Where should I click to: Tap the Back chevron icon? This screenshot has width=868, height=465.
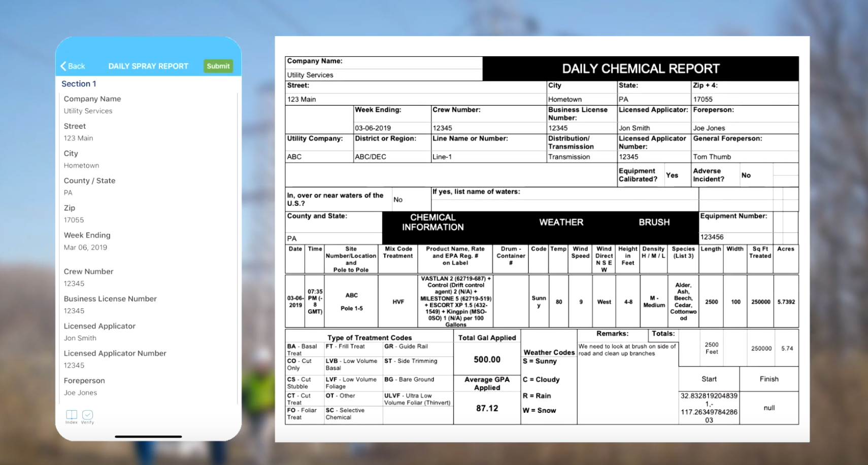pos(64,66)
